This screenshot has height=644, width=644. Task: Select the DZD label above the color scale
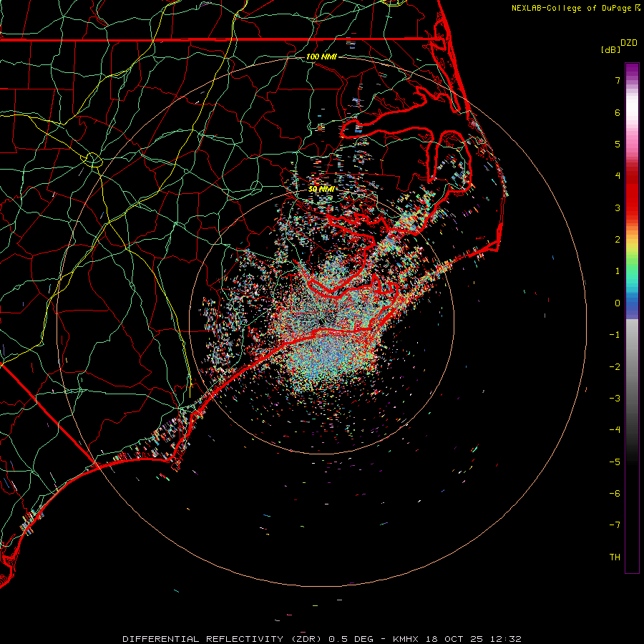(629, 43)
